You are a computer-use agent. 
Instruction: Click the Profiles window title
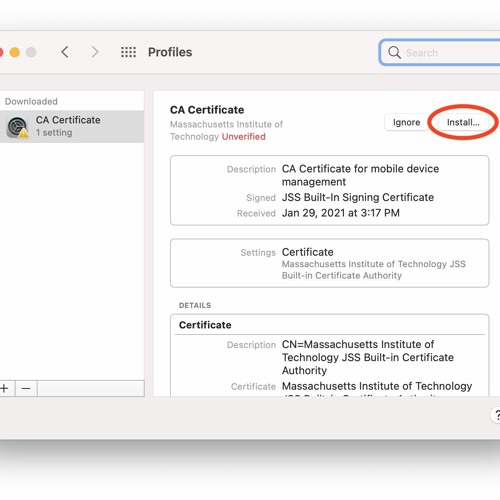click(x=170, y=52)
